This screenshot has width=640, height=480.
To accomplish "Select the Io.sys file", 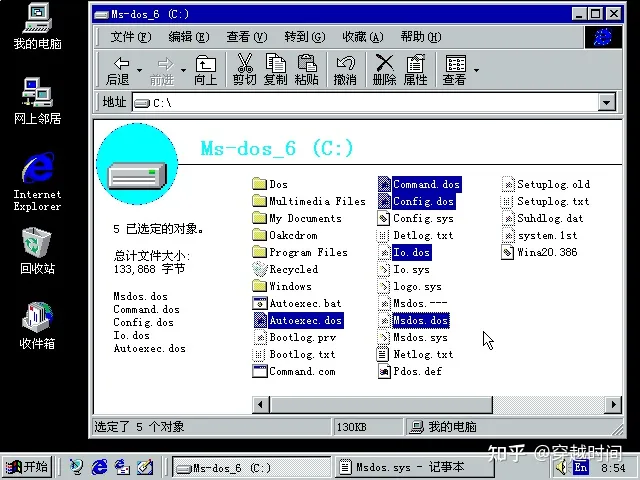I will [x=404, y=269].
